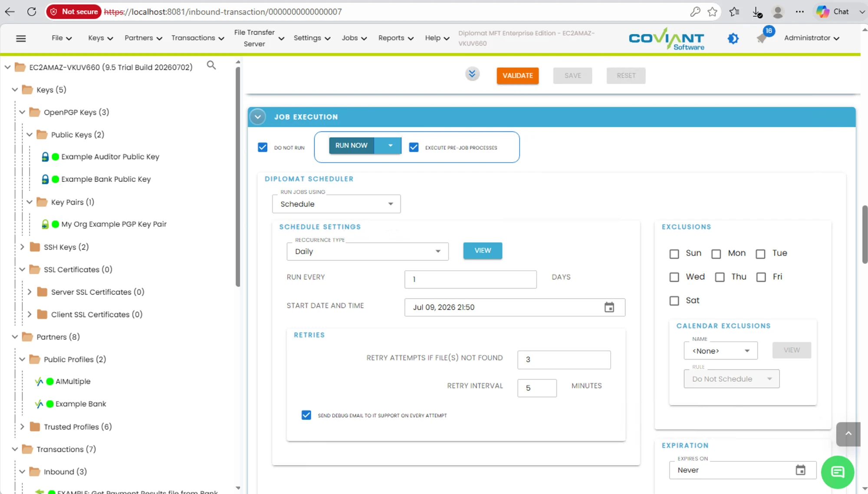The height and width of the screenshot is (494, 868).
Task: Open the Expires On calendar icon
Action: [x=801, y=470]
